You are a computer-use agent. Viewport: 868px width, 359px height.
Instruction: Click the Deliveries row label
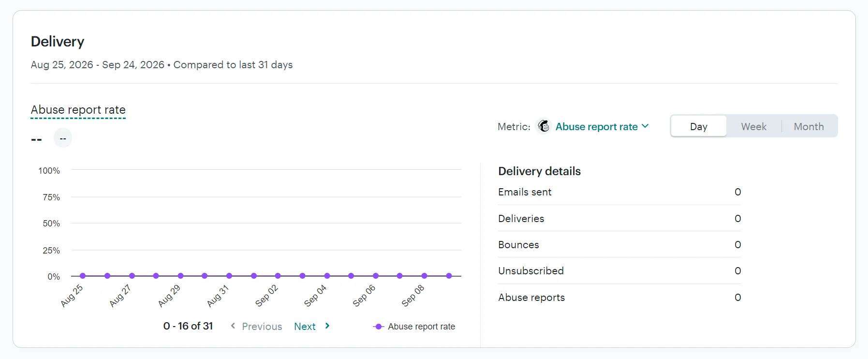(521, 219)
